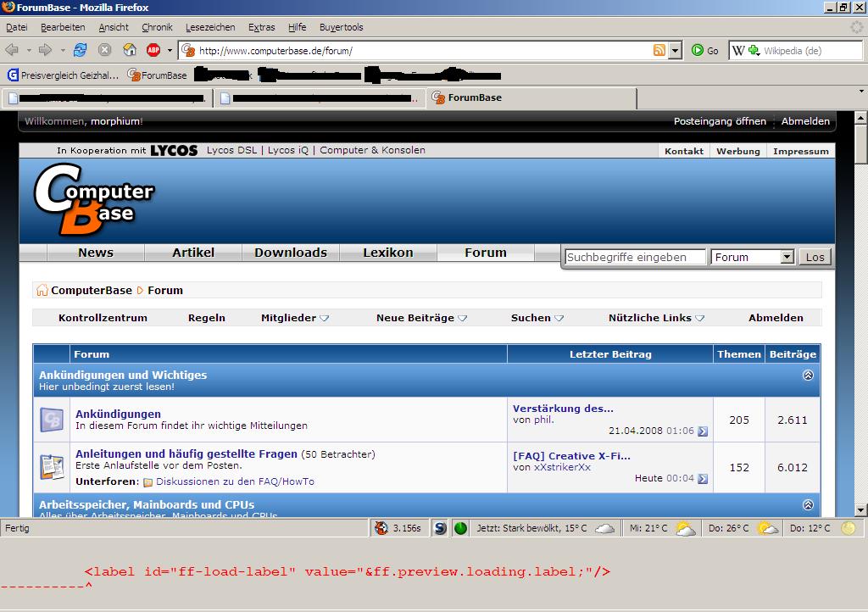Image resolution: width=868 pixels, height=612 pixels.
Task: Collapse Ankündigungen und Wichtiges category
Action: pyautogui.click(x=808, y=376)
